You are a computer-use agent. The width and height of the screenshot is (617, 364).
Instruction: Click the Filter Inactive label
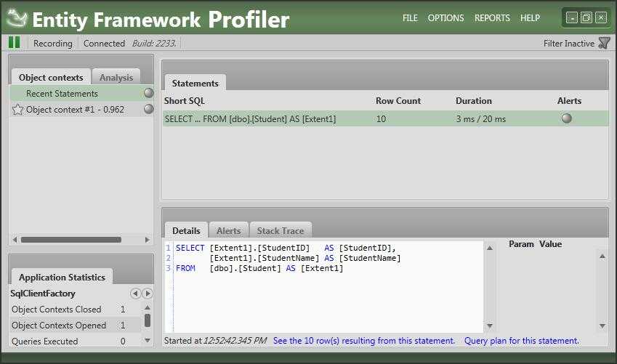coord(569,44)
